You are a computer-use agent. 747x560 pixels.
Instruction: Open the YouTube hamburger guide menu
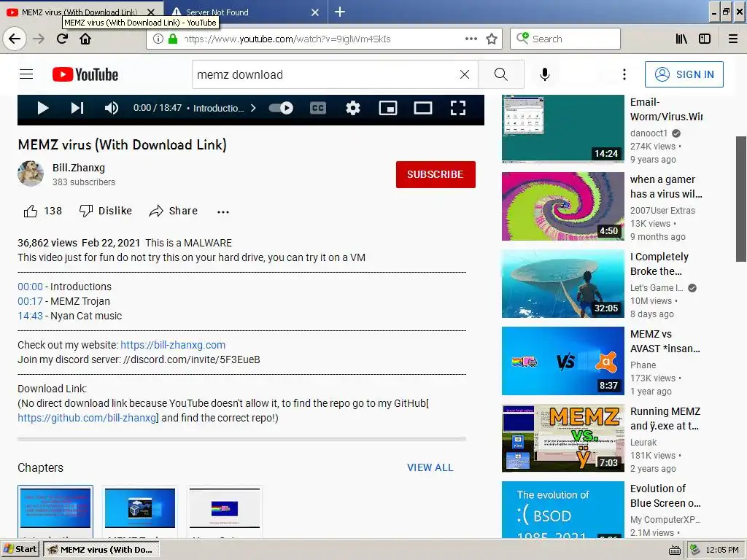[x=26, y=74]
